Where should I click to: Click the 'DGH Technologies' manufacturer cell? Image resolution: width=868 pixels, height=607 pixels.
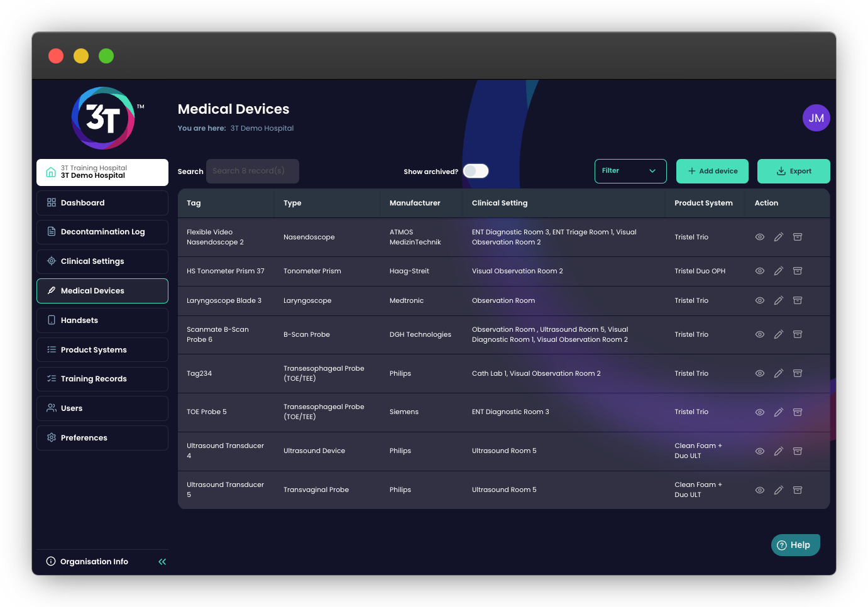pyautogui.click(x=420, y=334)
